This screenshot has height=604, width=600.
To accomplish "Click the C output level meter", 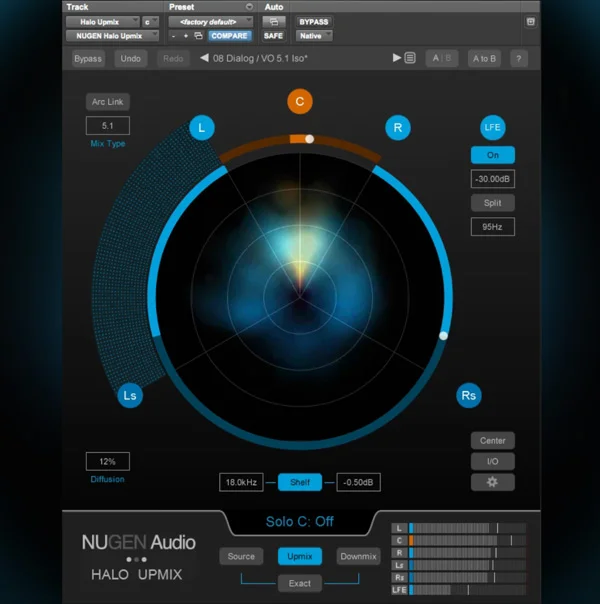I will pos(468,540).
